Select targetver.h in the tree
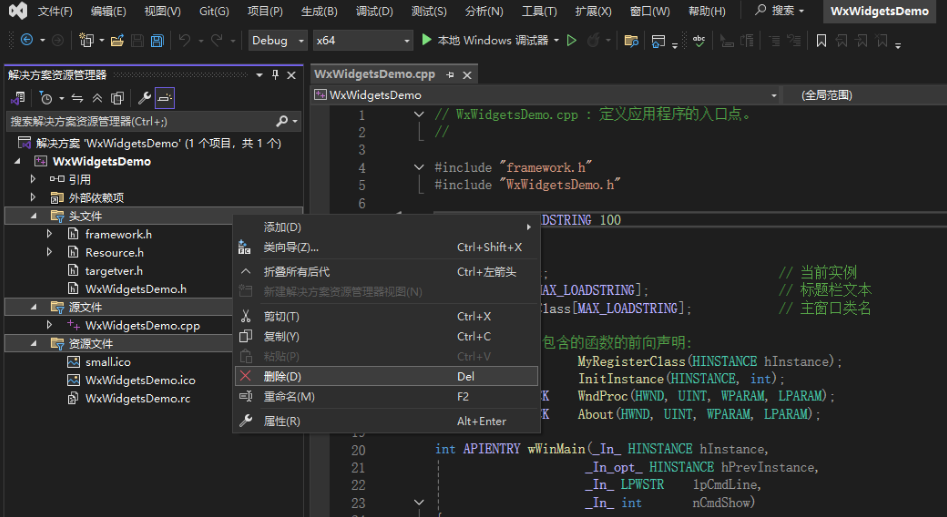 [114, 271]
